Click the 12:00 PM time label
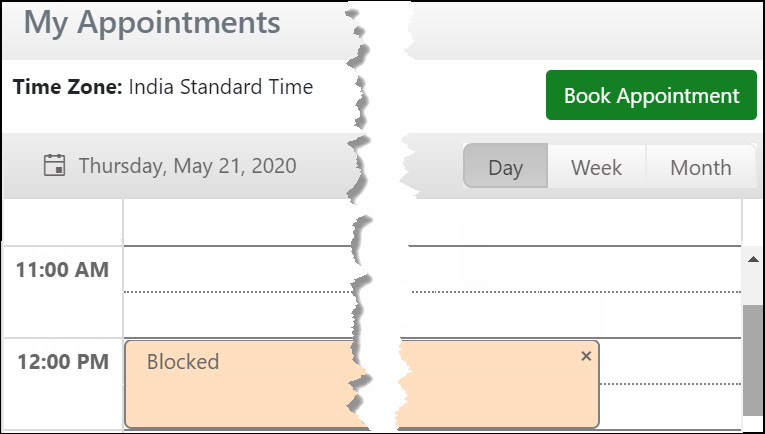 tap(63, 362)
